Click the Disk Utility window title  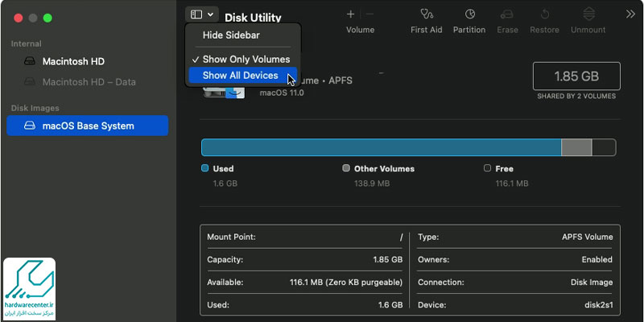coord(253,18)
